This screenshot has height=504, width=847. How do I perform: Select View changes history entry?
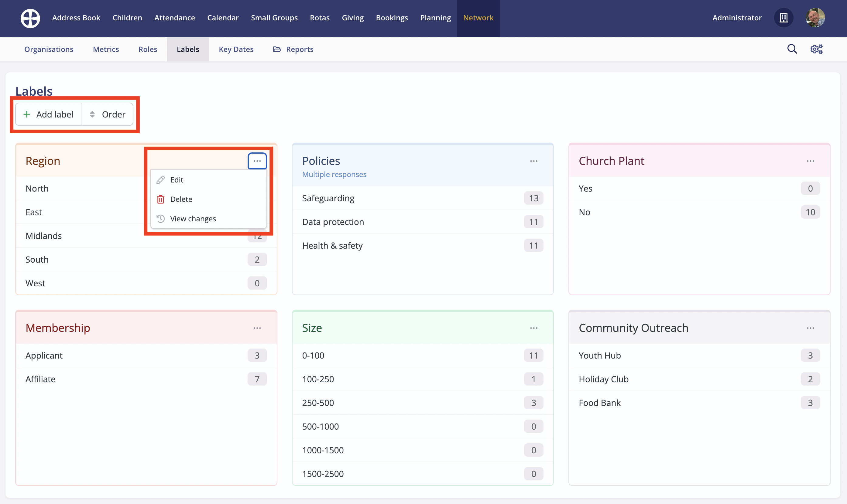(193, 219)
